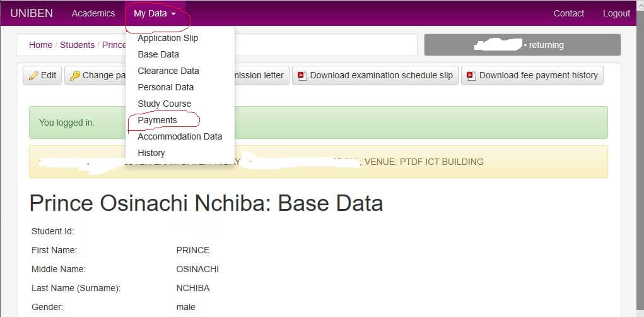Open the Students breadcrumb link

click(77, 45)
